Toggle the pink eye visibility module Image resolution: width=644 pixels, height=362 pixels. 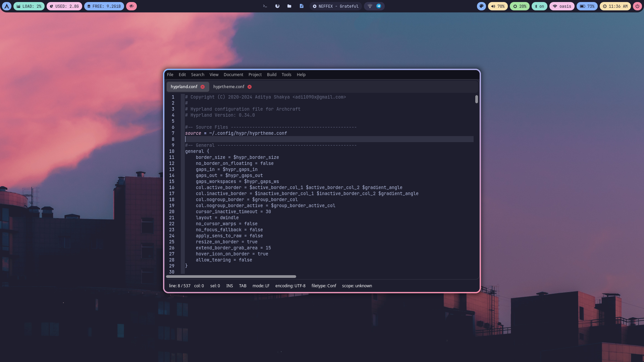131,6
